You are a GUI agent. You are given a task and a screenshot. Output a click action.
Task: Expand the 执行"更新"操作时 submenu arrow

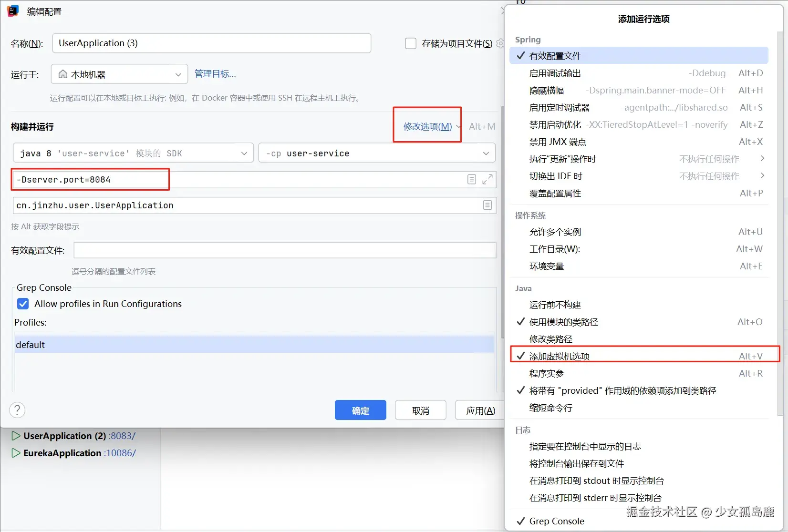coord(762,158)
